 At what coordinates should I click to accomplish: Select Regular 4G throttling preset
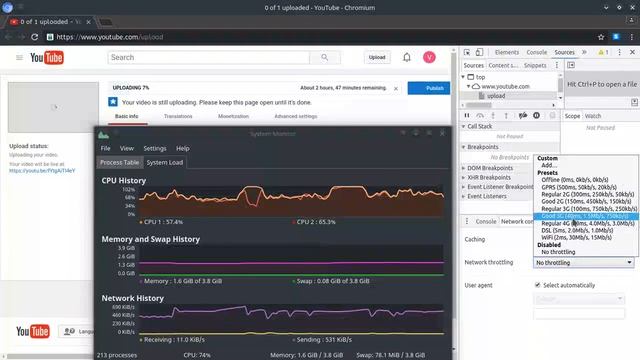click(586, 224)
